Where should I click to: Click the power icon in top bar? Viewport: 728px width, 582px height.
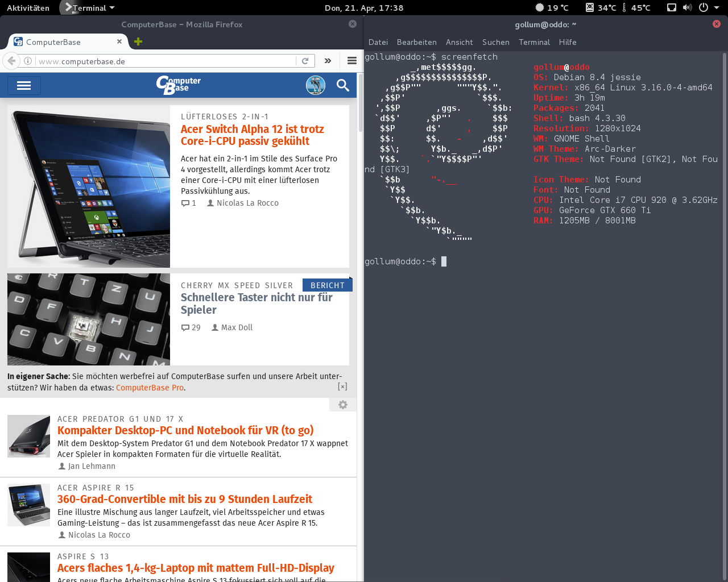coord(704,7)
